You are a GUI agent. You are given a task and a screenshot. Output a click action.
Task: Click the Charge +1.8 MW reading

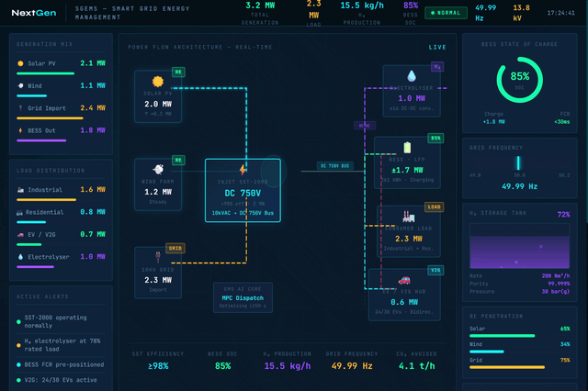493,122
